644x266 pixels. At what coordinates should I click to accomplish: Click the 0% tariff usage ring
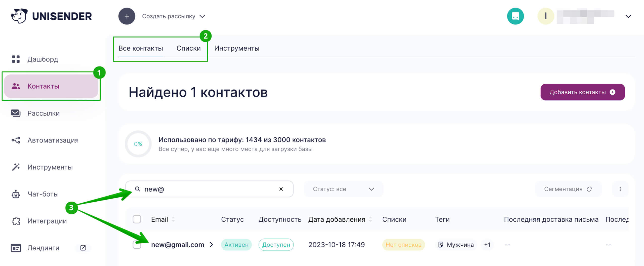[x=138, y=144]
